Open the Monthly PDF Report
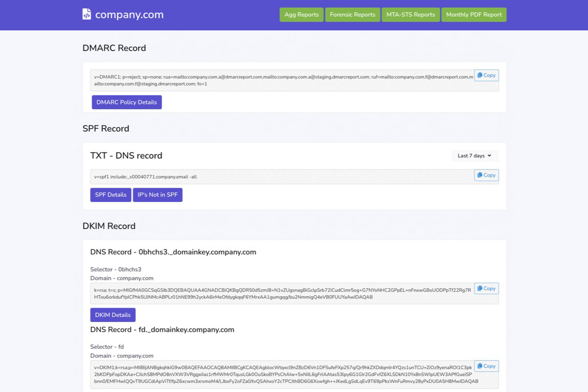 coord(474,14)
